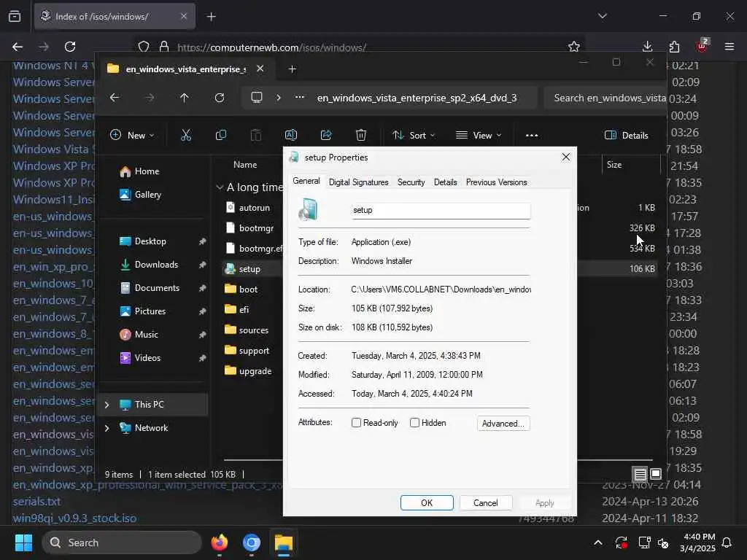Expand the address bar path chevron

coord(279,98)
